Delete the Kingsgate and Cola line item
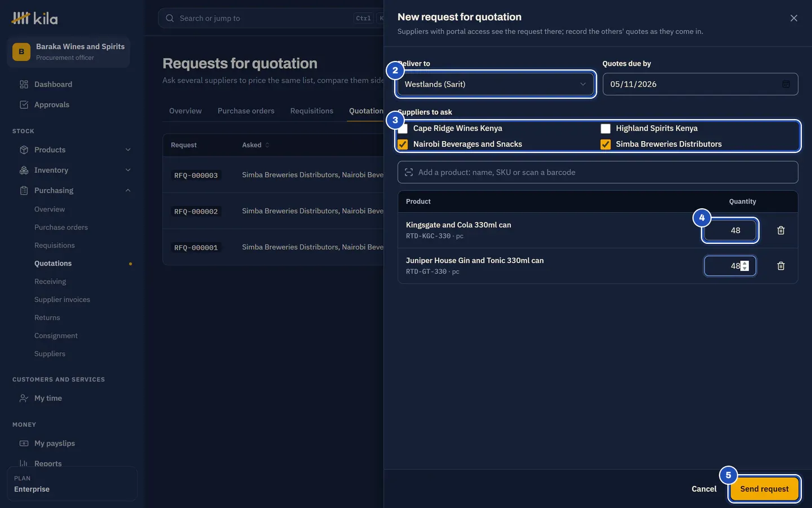This screenshot has width=812, height=508. 781,230
